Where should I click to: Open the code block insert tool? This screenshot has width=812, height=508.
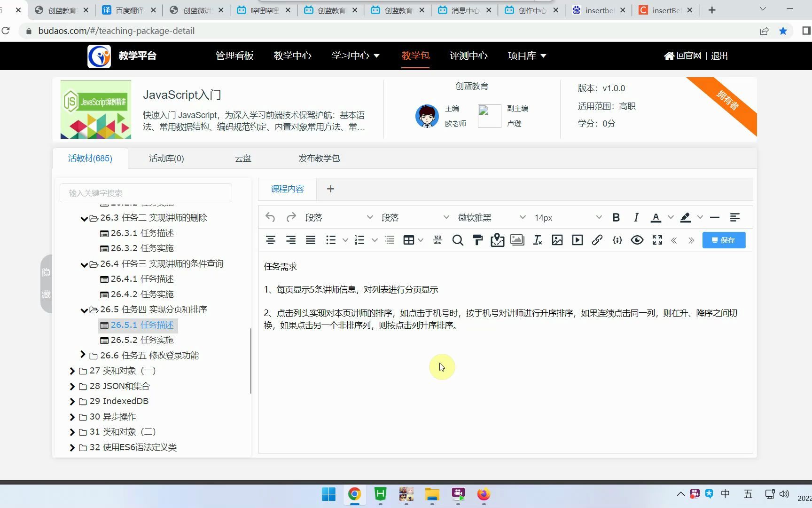coord(617,240)
